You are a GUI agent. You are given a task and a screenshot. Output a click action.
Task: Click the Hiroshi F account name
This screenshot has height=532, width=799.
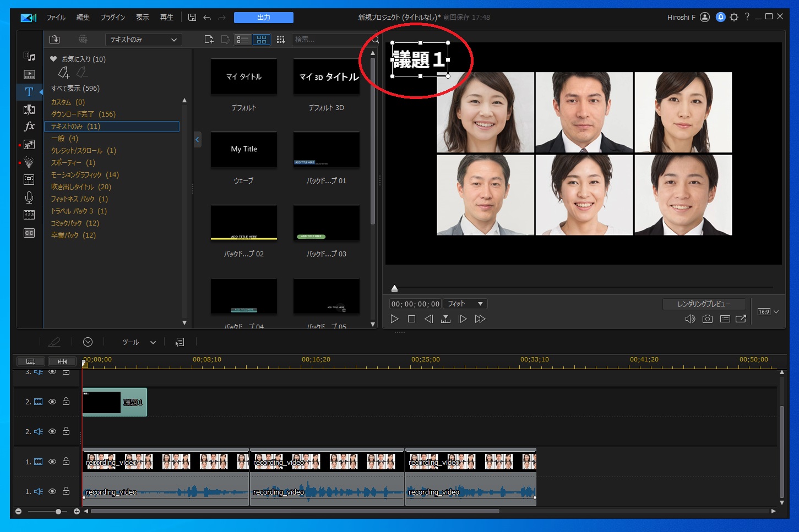[x=681, y=18]
